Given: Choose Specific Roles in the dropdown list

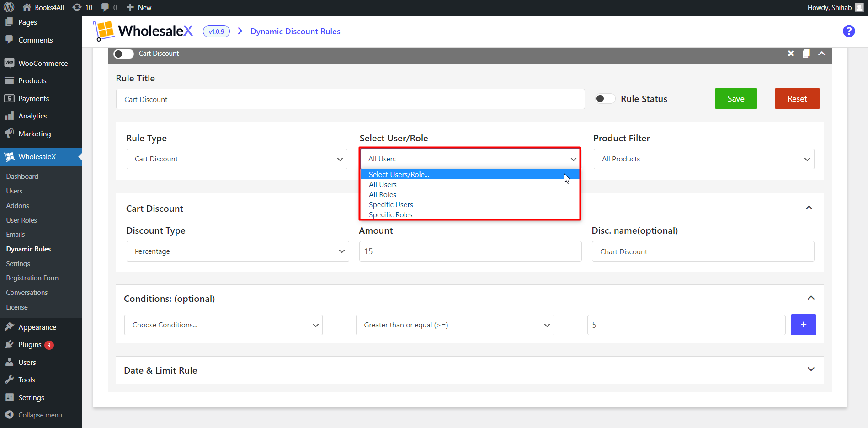Looking at the screenshot, I should click(470, 214).
